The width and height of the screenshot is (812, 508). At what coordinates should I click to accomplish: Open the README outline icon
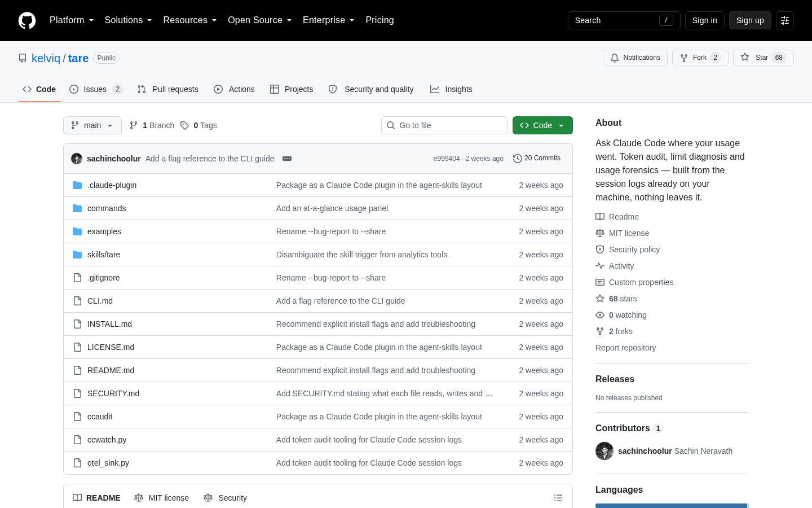[x=558, y=498]
